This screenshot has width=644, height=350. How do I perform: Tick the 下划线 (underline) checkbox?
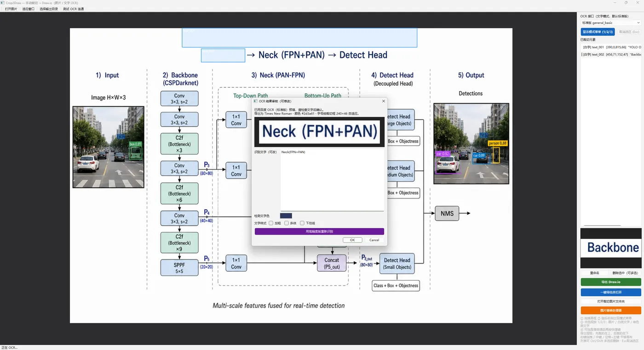[302, 223]
